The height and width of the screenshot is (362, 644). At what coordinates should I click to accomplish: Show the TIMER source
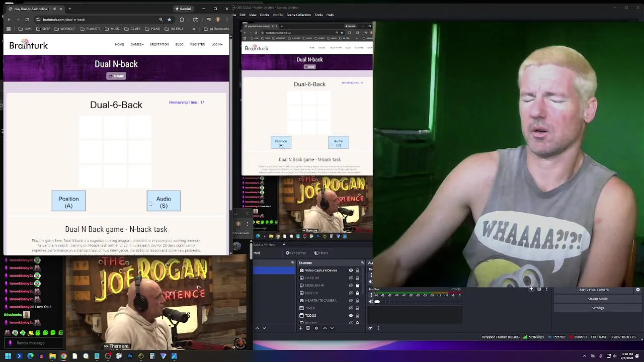(351, 308)
